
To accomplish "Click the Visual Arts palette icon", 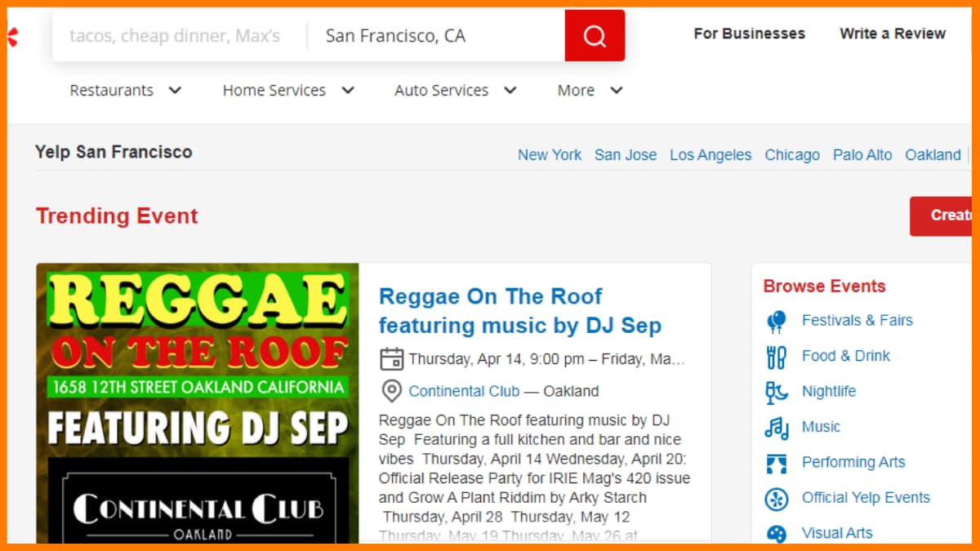I will click(x=777, y=533).
